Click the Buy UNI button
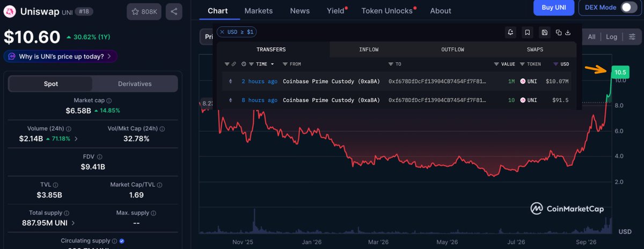 pyautogui.click(x=553, y=8)
